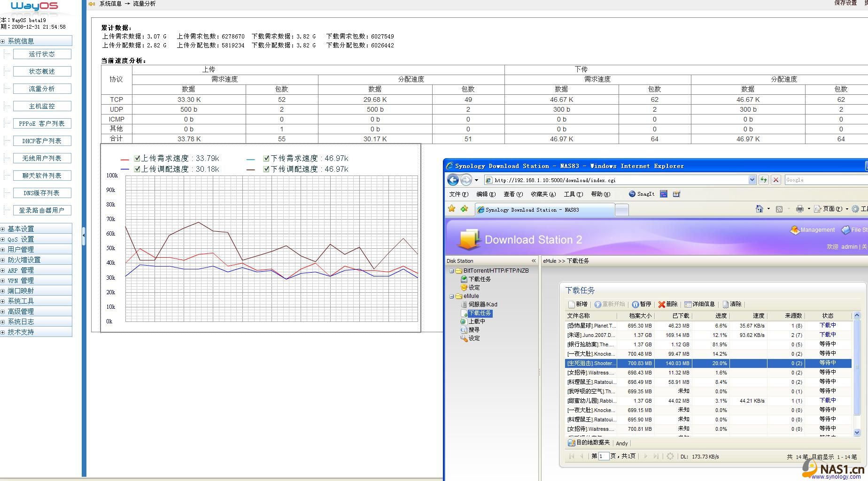
Task: Select eMule 搜寻 tree item
Action: pos(473,330)
